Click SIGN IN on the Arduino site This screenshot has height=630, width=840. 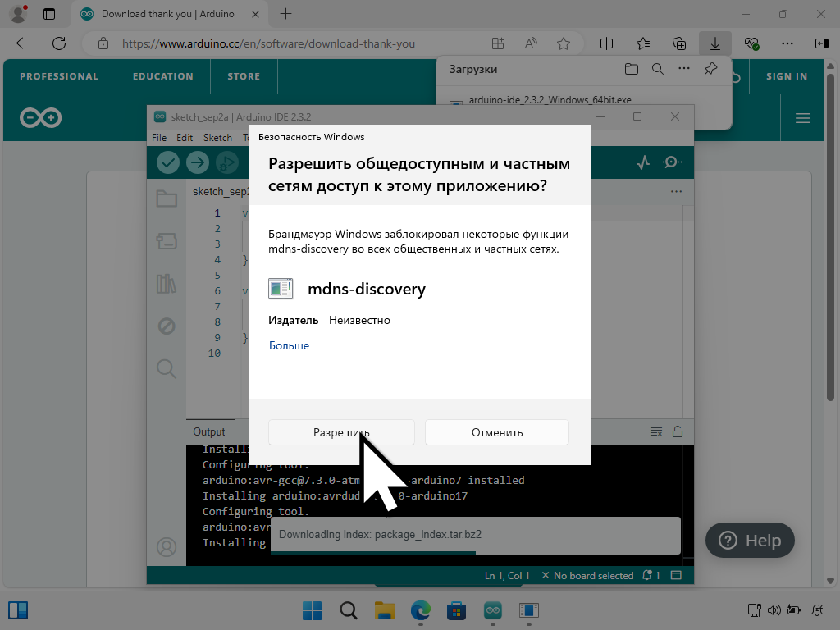coord(787,76)
